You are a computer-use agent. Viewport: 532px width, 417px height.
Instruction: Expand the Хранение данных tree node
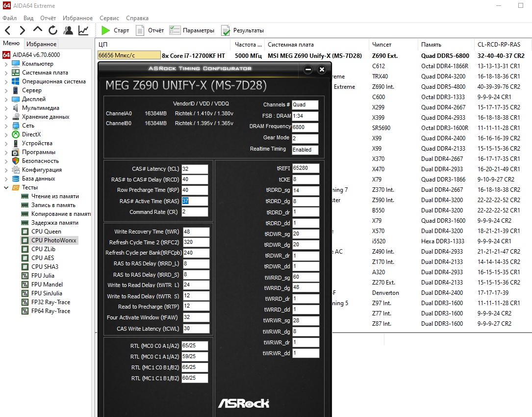pos(6,117)
